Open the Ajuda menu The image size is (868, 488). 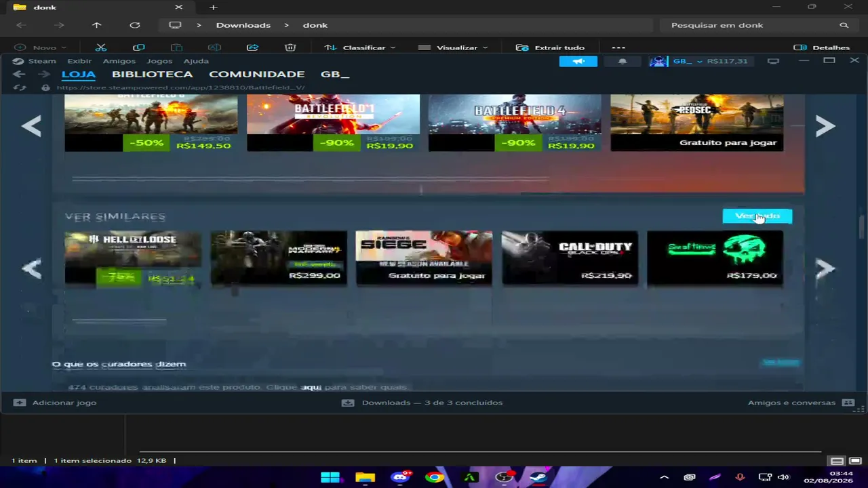click(x=196, y=61)
